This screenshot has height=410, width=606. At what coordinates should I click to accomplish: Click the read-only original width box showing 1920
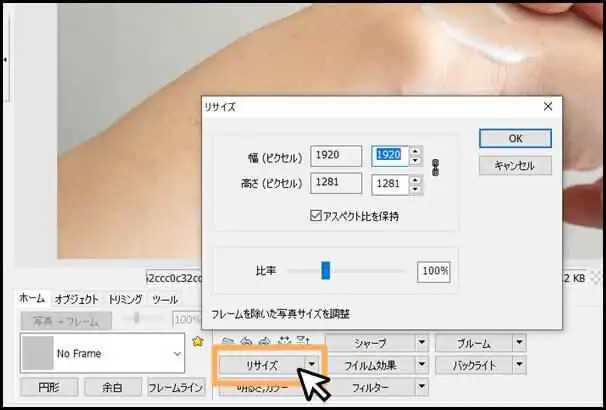(336, 156)
